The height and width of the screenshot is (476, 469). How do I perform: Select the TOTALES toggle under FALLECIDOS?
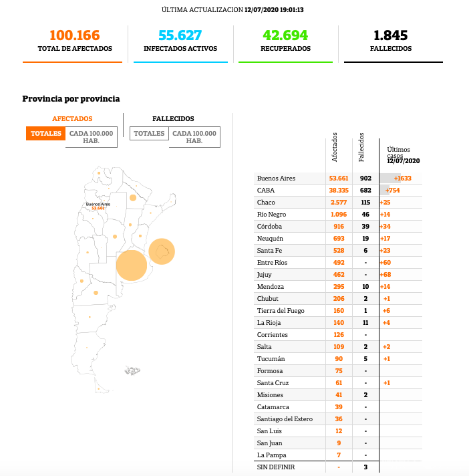[x=149, y=133]
